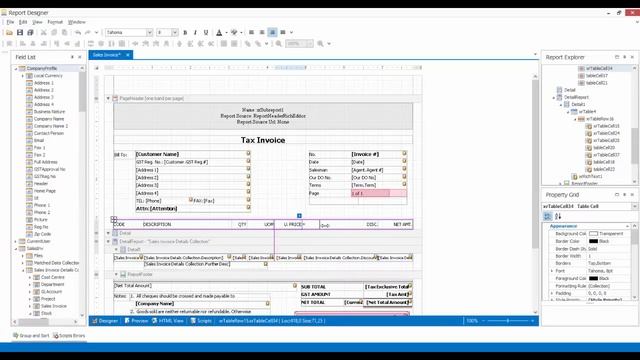The width and height of the screenshot is (640, 360).
Task: Click the background fill color button
Action: click(x=234, y=32)
